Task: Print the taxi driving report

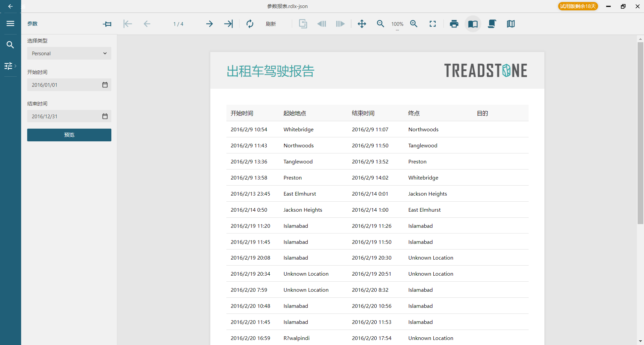Action: coord(454,24)
